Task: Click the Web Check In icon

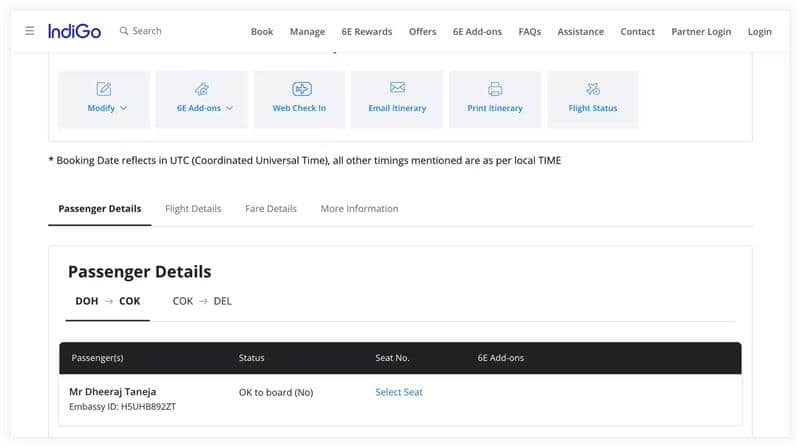Action: pos(300,89)
